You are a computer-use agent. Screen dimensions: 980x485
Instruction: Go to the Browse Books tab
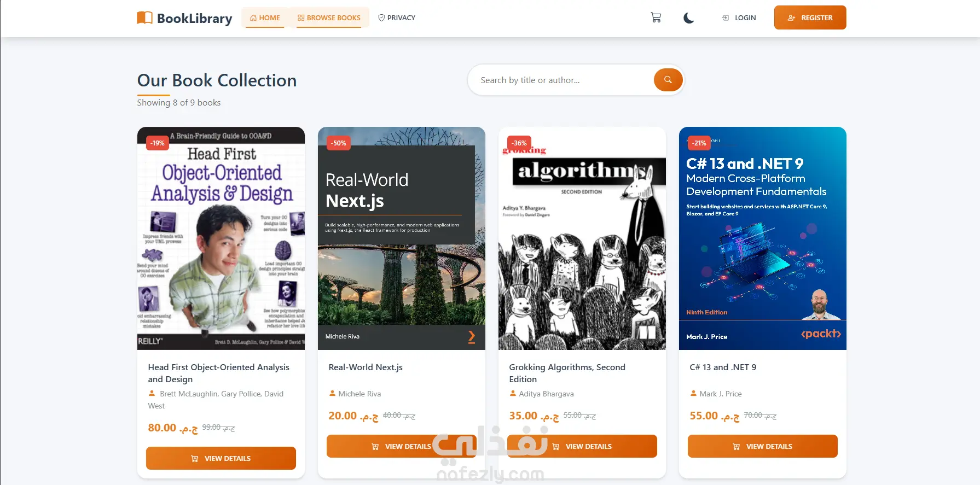point(329,18)
